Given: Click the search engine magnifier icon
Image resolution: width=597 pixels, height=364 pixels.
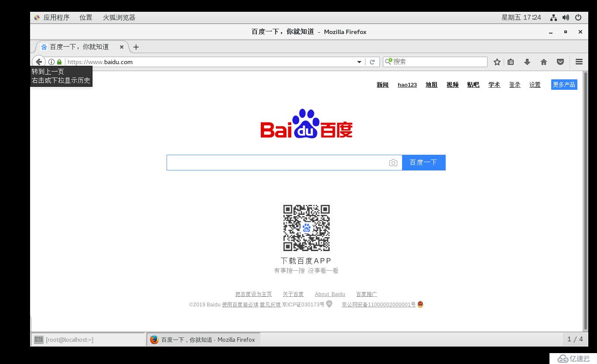Looking at the screenshot, I should pyautogui.click(x=388, y=61).
